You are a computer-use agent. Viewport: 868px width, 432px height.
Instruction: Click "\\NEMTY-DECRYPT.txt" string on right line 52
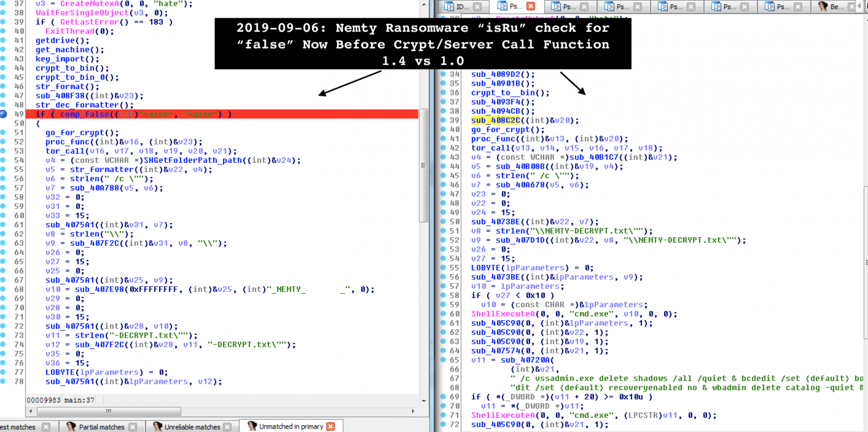680,240
